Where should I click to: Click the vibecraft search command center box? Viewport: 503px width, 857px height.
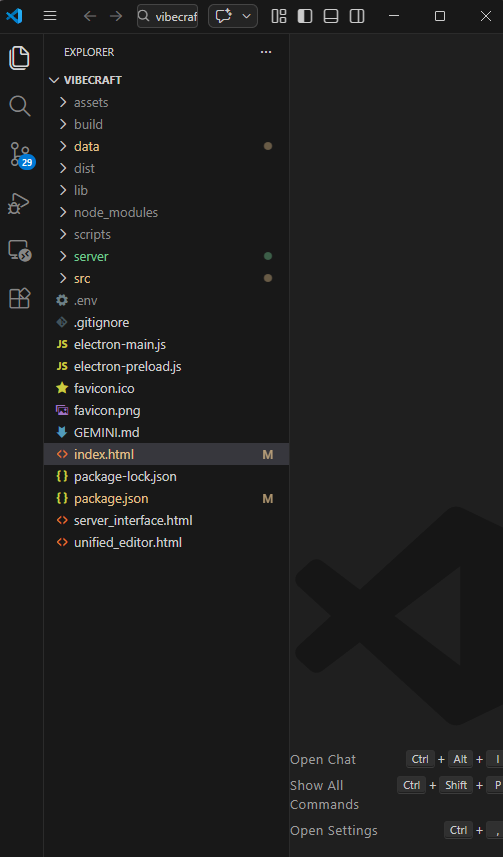tap(167, 16)
